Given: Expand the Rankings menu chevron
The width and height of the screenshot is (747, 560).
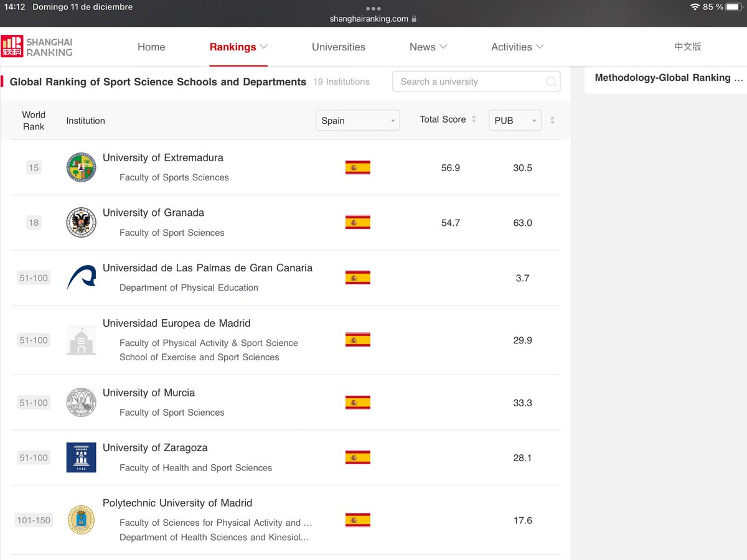Looking at the screenshot, I should pos(264,47).
